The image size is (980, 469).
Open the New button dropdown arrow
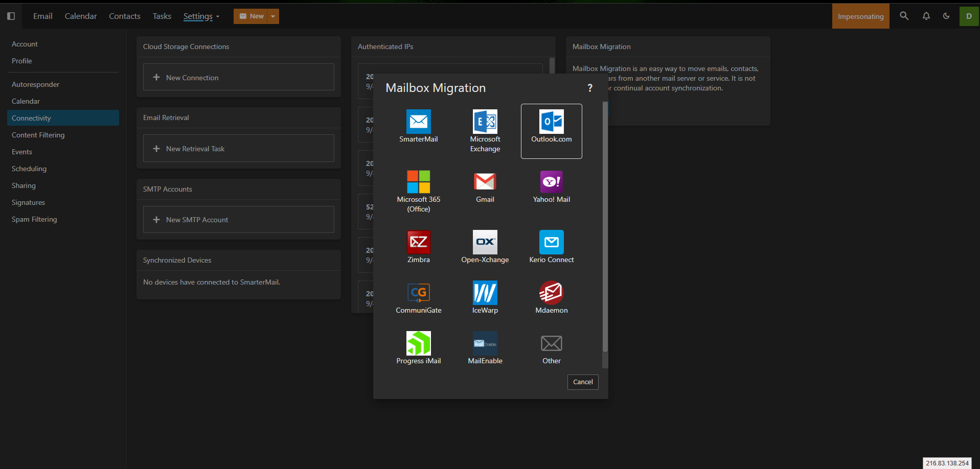pyautogui.click(x=273, y=16)
